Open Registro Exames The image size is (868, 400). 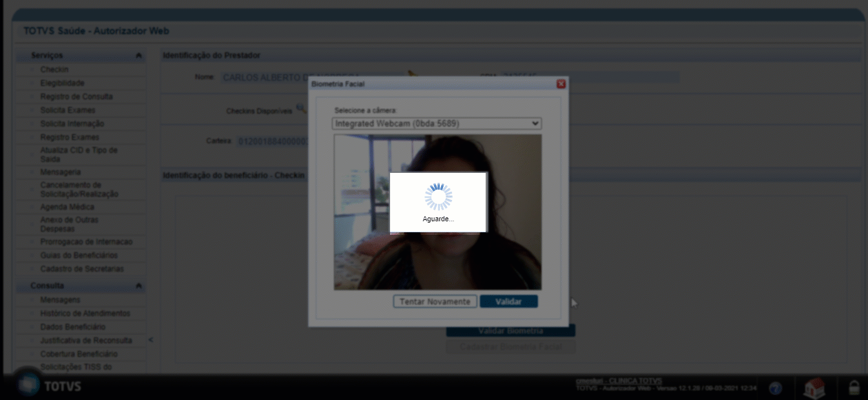click(x=70, y=137)
